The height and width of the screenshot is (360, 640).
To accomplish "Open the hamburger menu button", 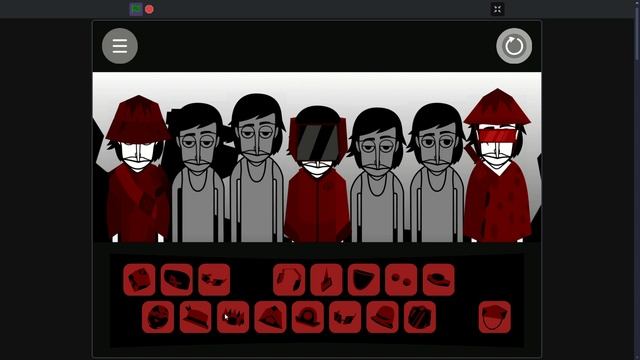I will (120, 46).
